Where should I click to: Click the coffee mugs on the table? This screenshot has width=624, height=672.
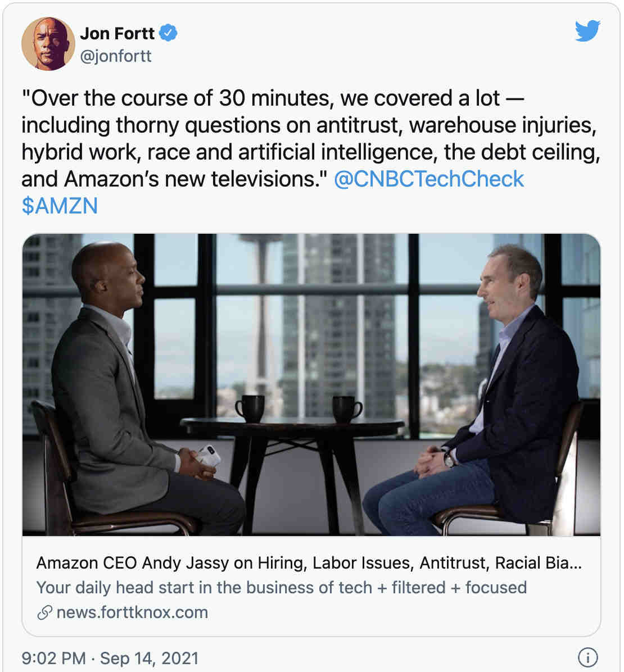(x=299, y=408)
